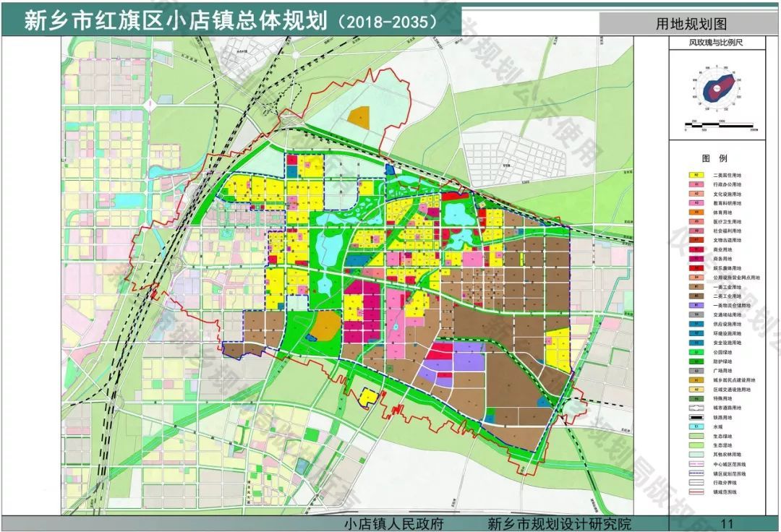This screenshot has width=781, height=532.
Task: Click the yellow 二类居住用地 legend swatch
Action: (x=696, y=175)
